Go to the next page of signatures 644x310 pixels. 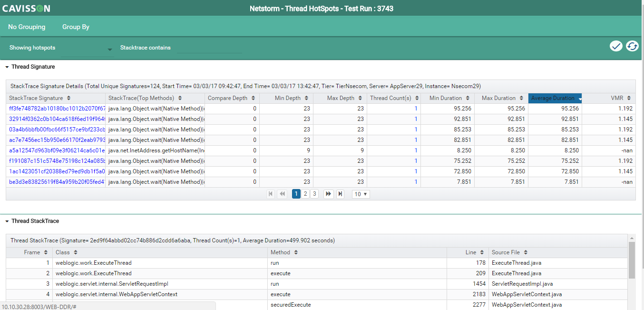(x=328, y=194)
